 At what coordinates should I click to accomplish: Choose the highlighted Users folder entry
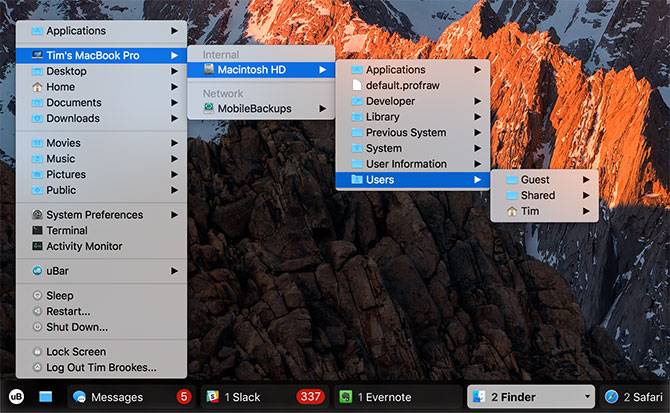pyautogui.click(x=413, y=180)
